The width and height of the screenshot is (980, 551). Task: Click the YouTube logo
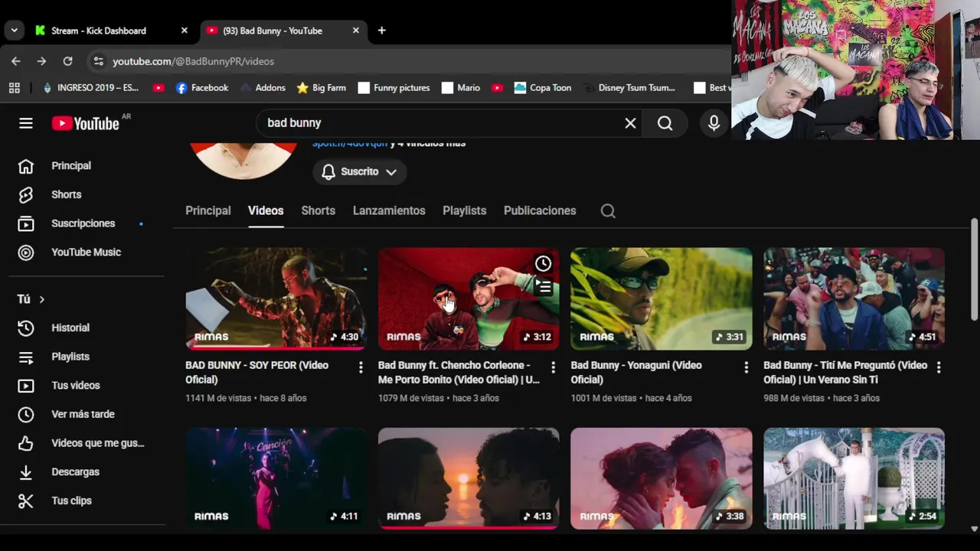pos(86,123)
